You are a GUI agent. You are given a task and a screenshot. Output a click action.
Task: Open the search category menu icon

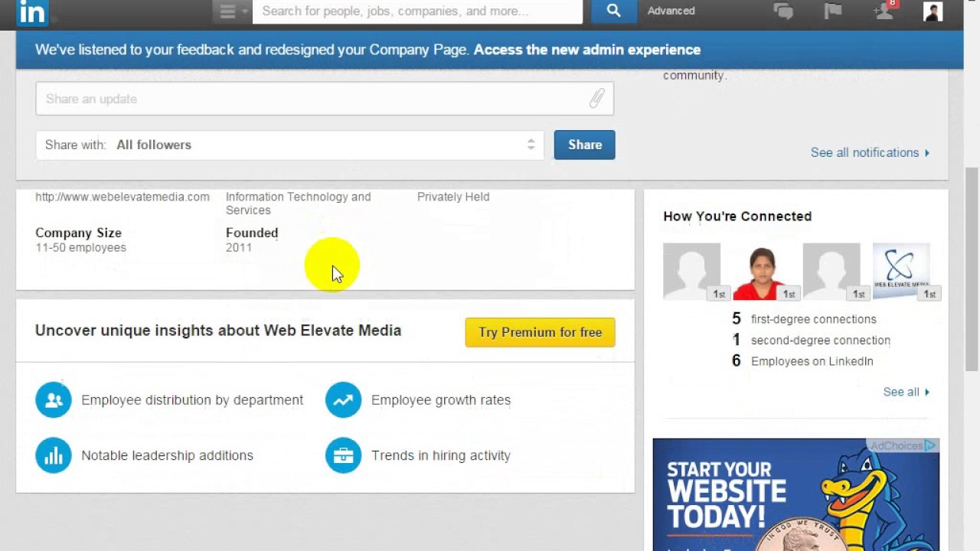tap(232, 11)
